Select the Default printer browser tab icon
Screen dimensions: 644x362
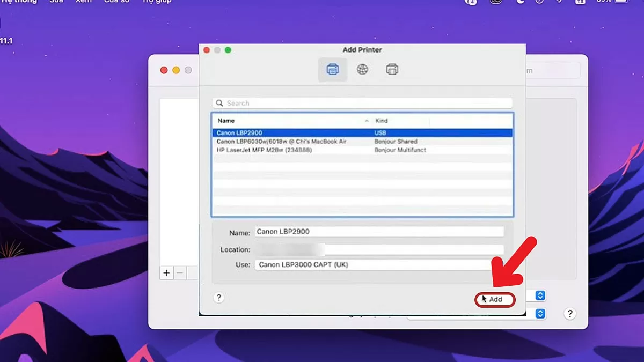332,69
